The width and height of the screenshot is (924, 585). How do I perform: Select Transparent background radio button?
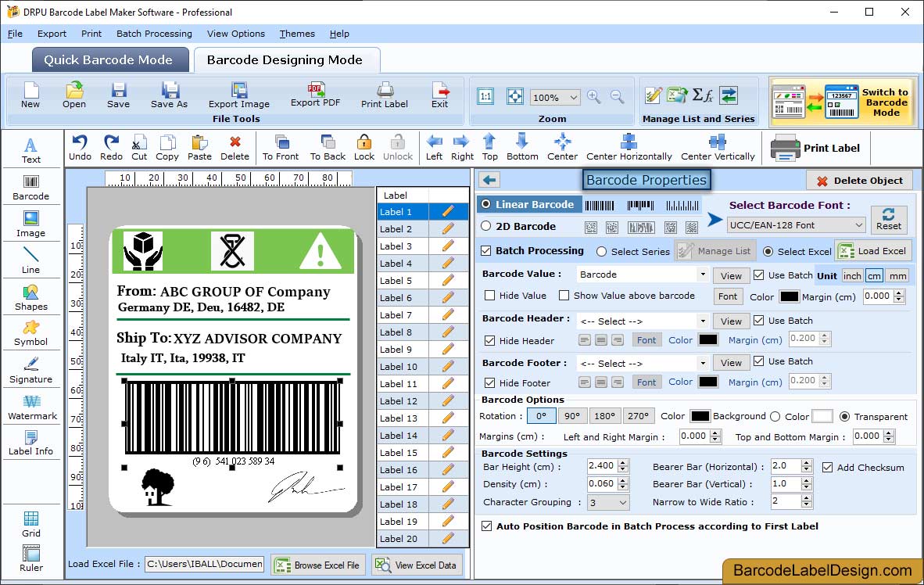[x=844, y=416]
